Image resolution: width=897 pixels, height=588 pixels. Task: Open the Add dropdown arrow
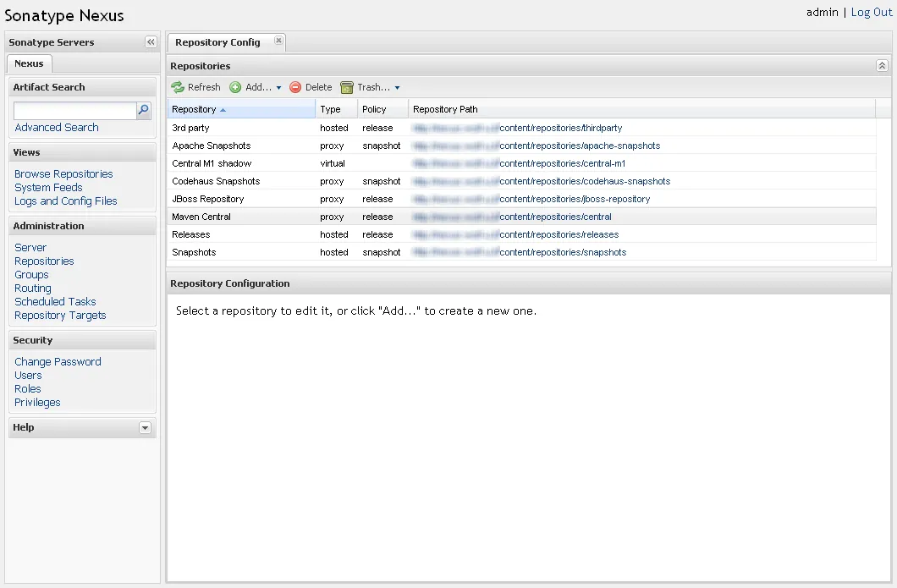[278, 87]
